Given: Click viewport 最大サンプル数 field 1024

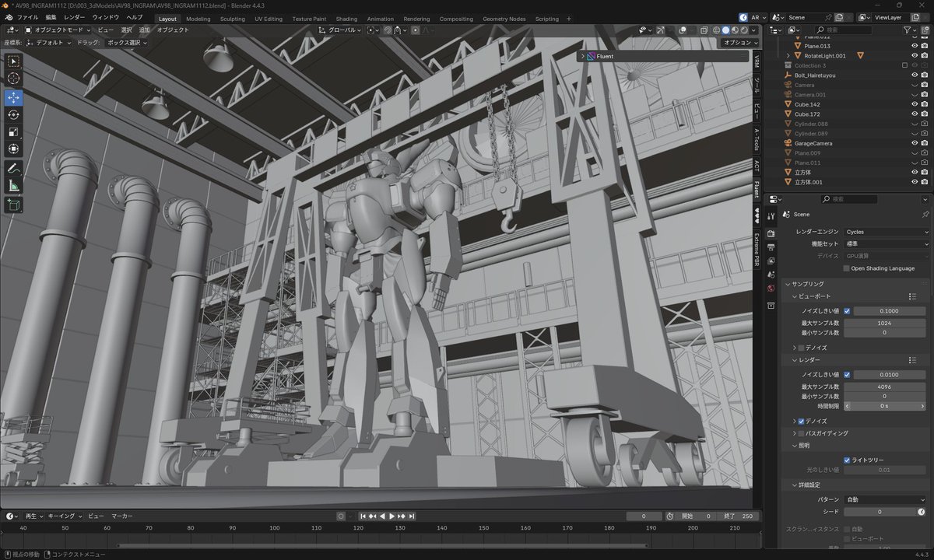Looking at the screenshot, I should tap(884, 323).
